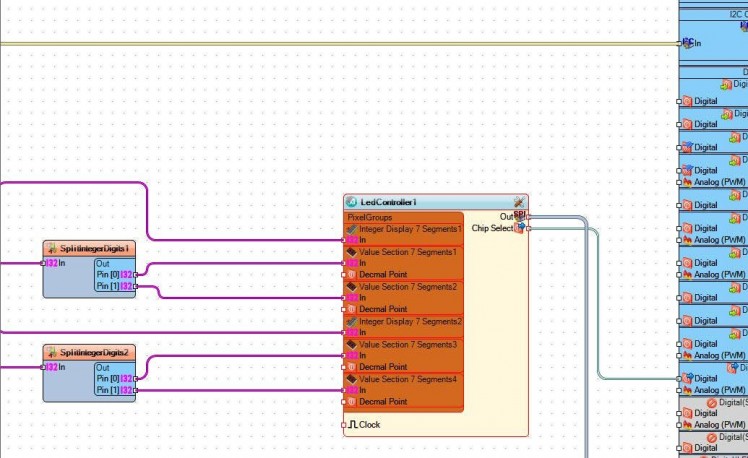Click the SplitIntegerDigits2 component icon
This screenshot has width=748, height=458.
pyautogui.click(x=52, y=353)
